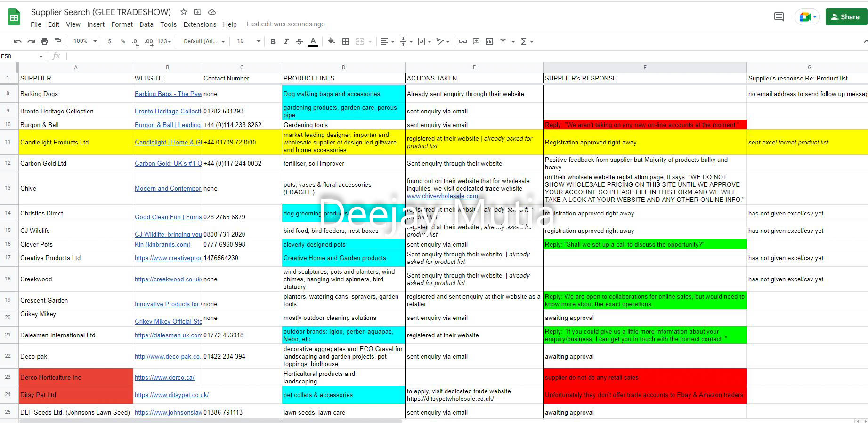Insert a comment from the toolbar
The image size is (868, 423).
[x=476, y=41]
